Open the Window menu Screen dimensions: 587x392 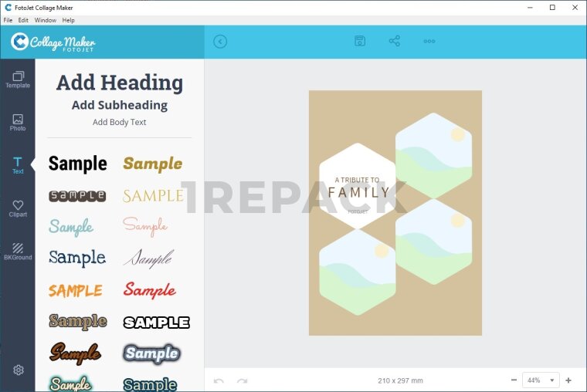46,20
